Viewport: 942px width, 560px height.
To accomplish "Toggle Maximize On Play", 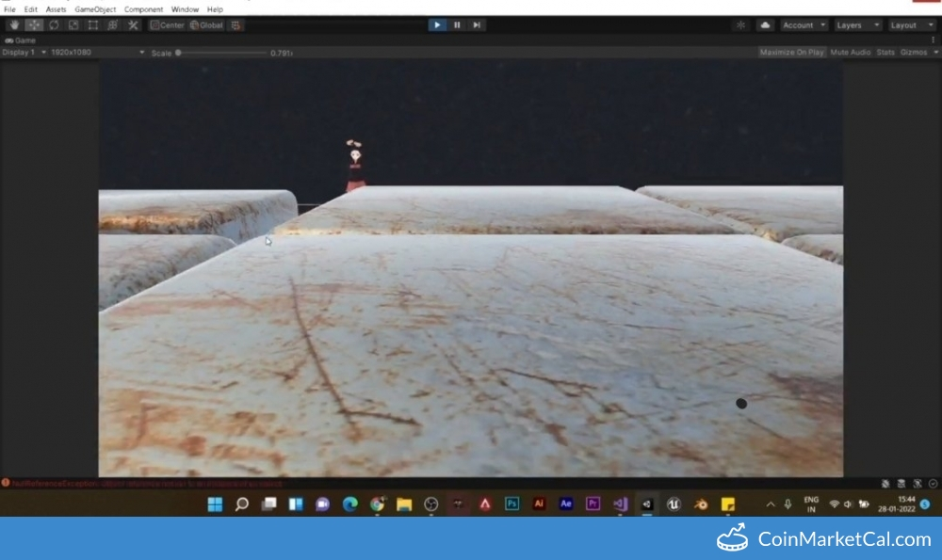I will pyautogui.click(x=792, y=53).
